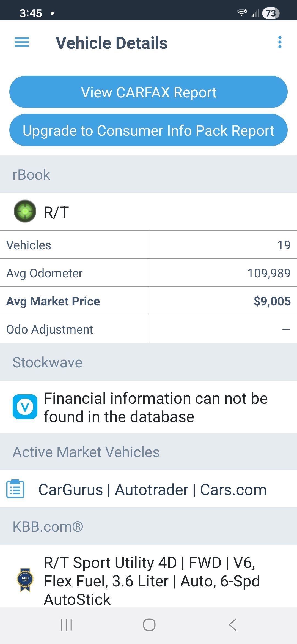This screenshot has height=644, width=297.
Task: Tap the View CARFAX Report button
Action: (148, 92)
